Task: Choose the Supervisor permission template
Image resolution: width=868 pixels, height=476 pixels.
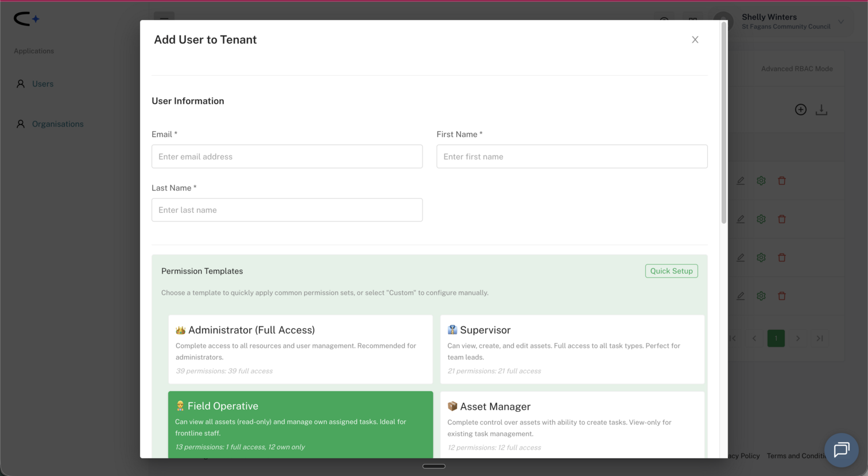Action: point(572,349)
